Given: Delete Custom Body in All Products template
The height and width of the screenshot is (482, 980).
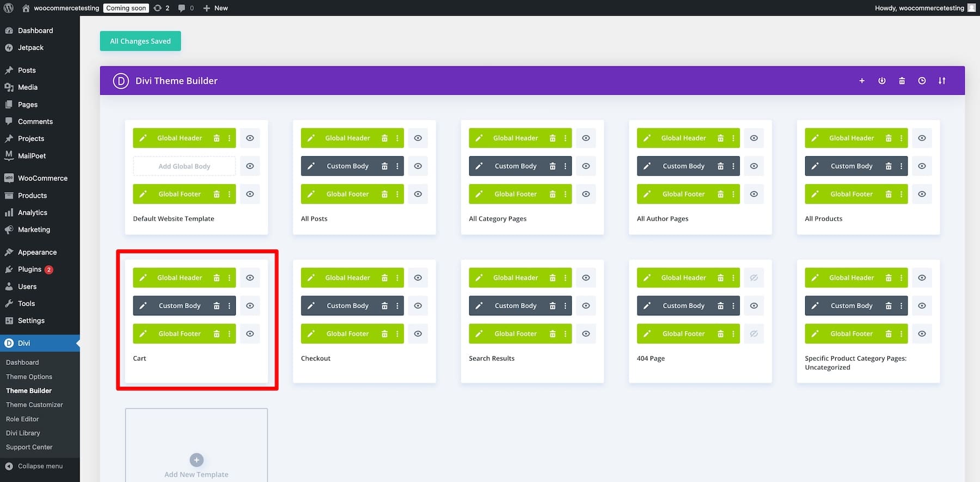Looking at the screenshot, I should (889, 166).
